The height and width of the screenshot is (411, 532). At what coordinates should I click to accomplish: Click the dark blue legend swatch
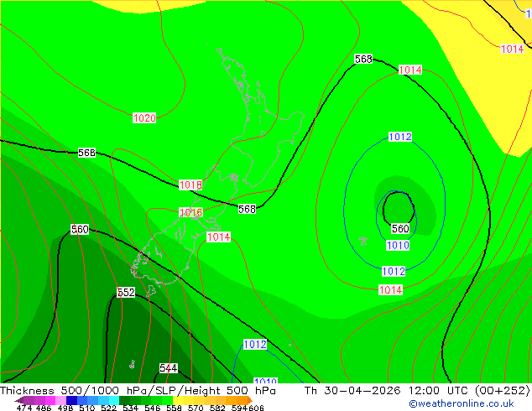click(71, 400)
